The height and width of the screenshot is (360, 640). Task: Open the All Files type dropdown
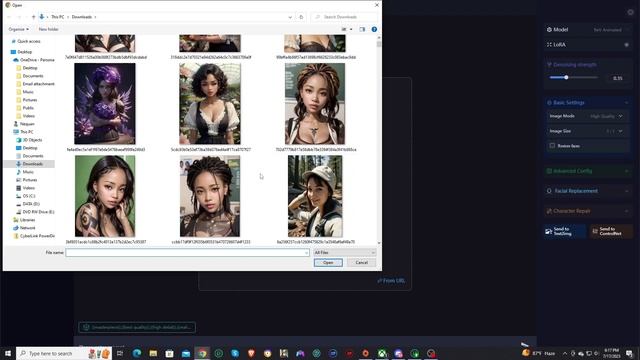(344, 253)
